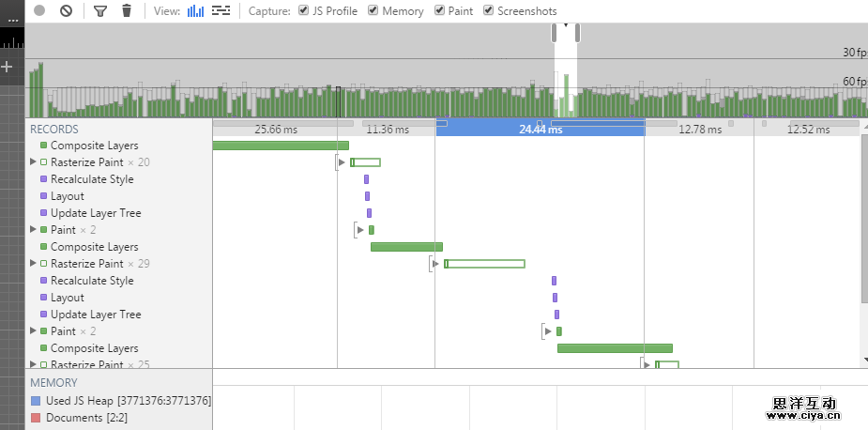Image resolution: width=868 pixels, height=430 pixels.
Task: Click the three-dots icon at top left
Action: [12, 20]
